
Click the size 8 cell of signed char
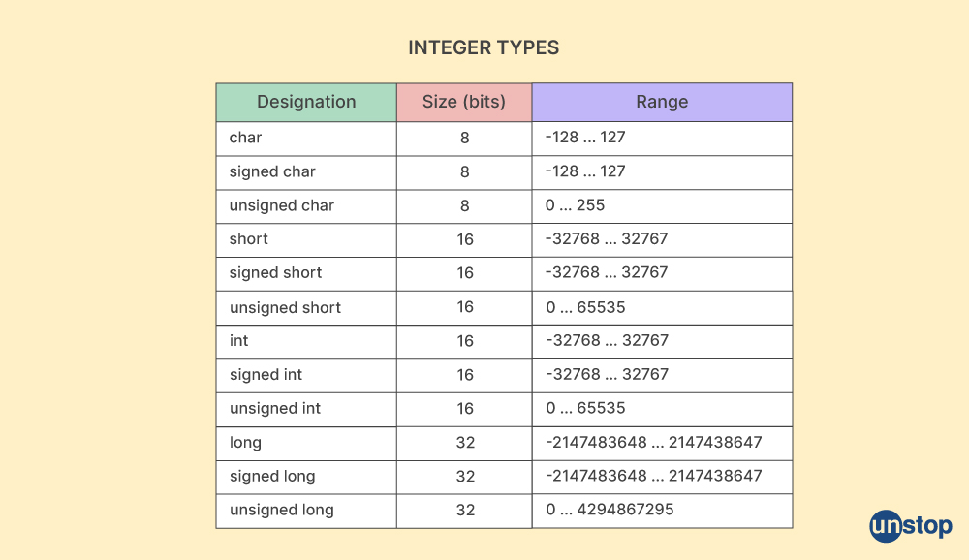click(464, 172)
